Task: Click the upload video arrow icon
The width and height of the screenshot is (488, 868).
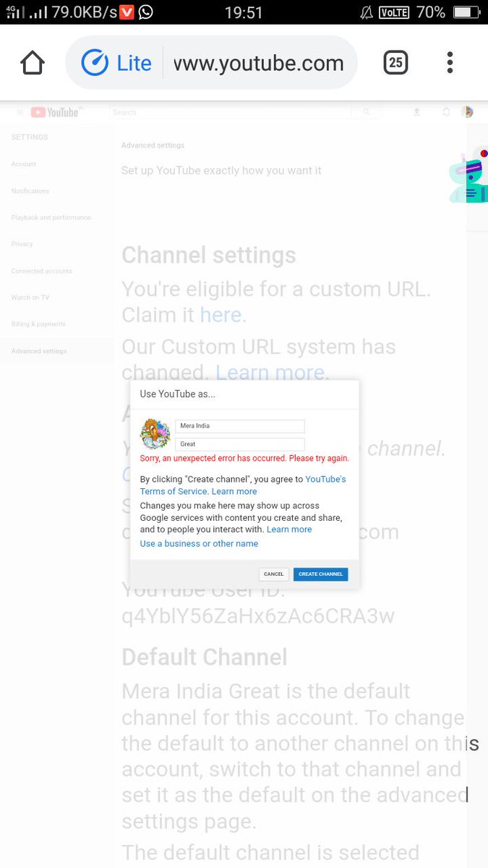Action: (x=417, y=112)
